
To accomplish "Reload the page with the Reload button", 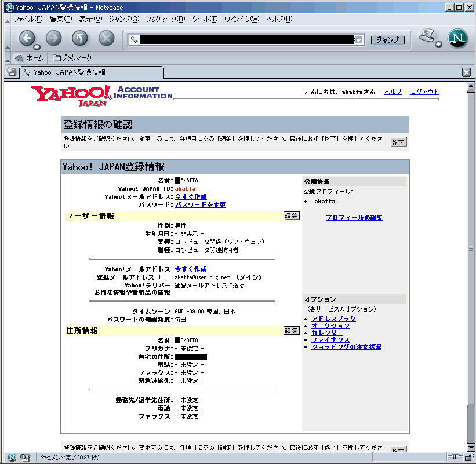I will (80, 38).
